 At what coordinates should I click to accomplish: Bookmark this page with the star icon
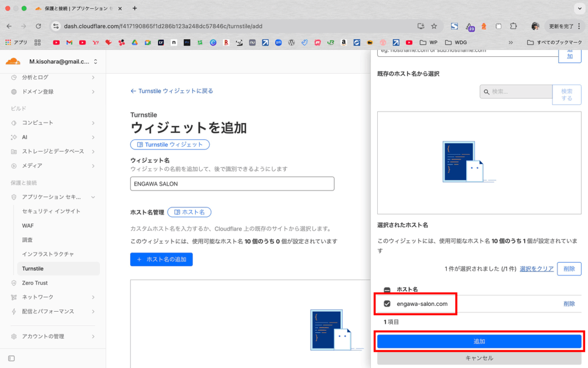pyautogui.click(x=434, y=26)
